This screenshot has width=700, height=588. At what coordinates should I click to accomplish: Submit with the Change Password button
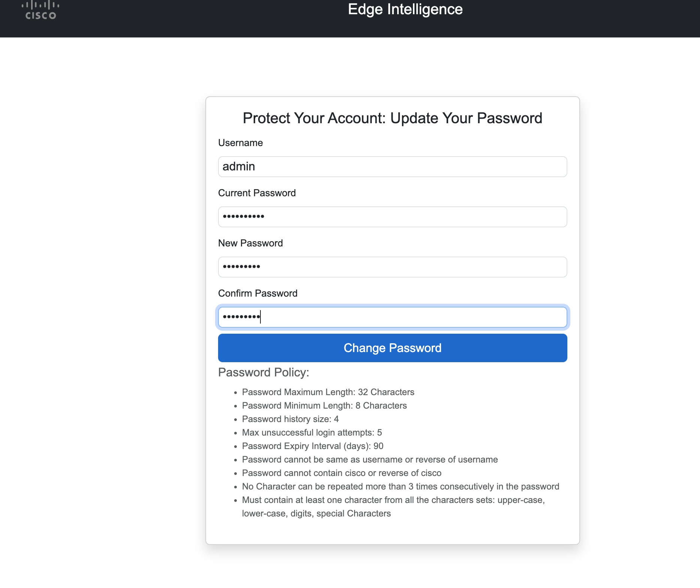[x=392, y=348]
